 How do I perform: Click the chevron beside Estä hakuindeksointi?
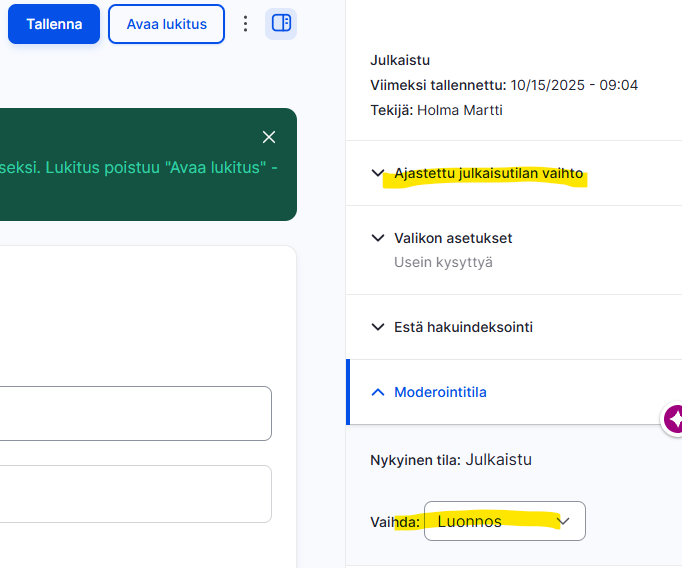click(377, 327)
